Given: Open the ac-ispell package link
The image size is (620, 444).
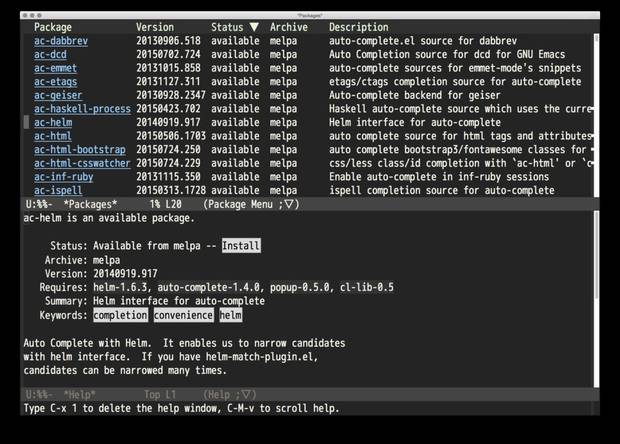Looking at the screenshot, I should coord(58,191).
